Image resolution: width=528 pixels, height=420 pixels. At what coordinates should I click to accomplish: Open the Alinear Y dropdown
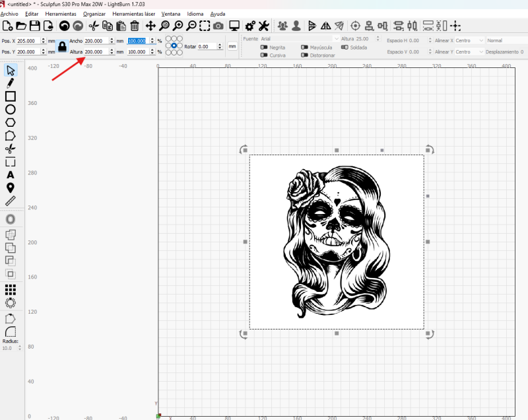[x=469, y=52]
